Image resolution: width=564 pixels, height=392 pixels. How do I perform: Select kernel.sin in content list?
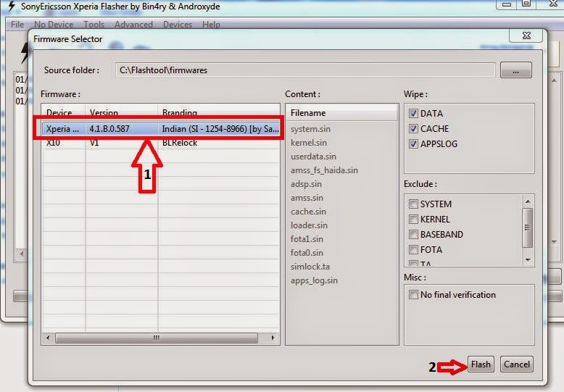pos(309,143)
